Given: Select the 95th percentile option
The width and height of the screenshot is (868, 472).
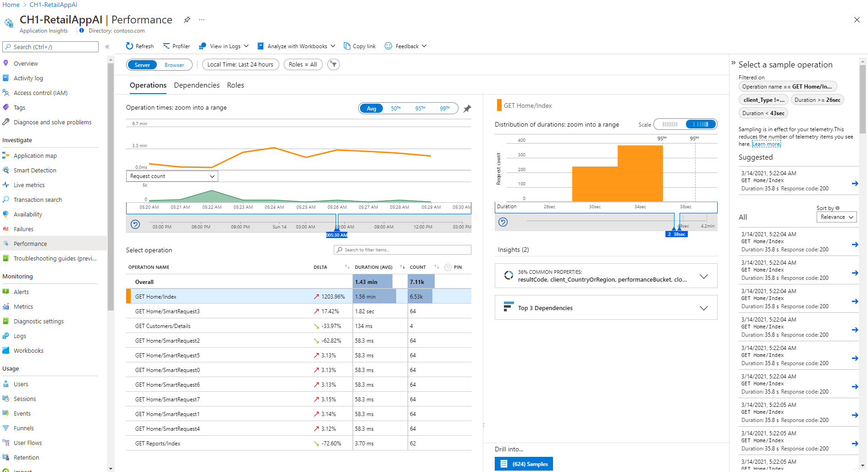Looking at the screenshot, I should pos(420,109).
